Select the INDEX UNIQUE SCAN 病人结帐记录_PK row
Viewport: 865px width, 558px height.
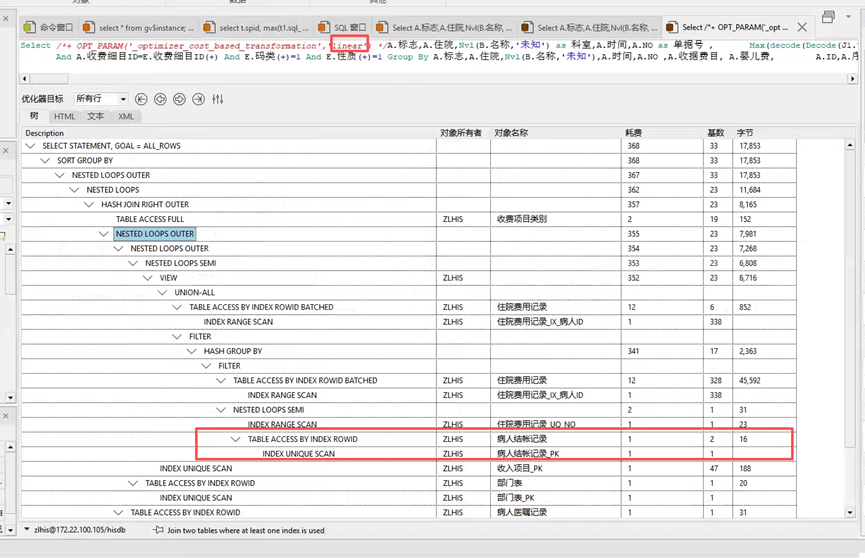tap(409, 454)
